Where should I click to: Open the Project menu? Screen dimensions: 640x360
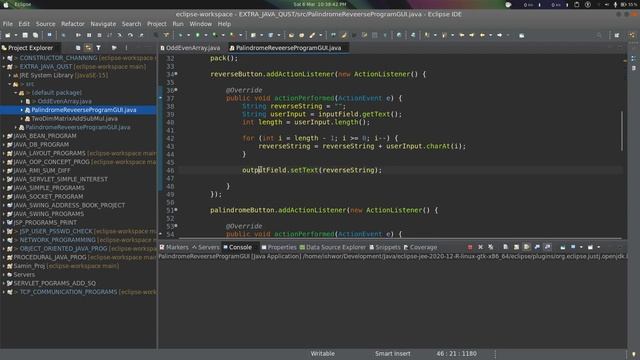point(157,24)
